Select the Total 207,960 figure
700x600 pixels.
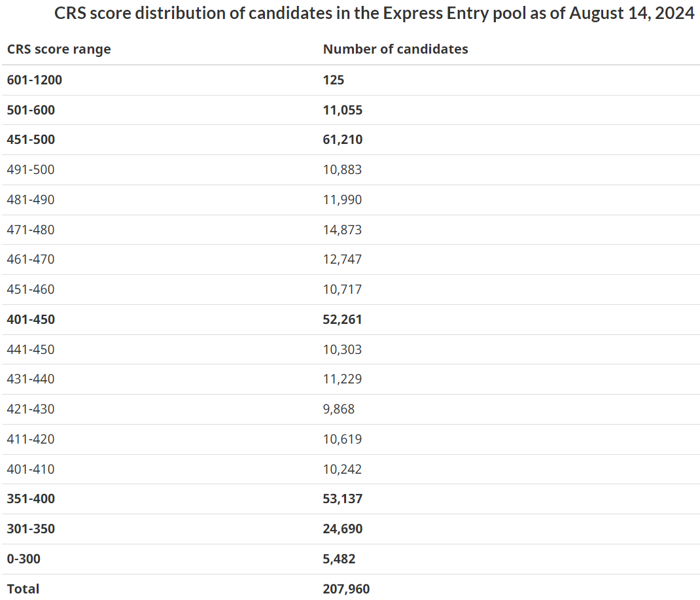(x=346, y=589)
